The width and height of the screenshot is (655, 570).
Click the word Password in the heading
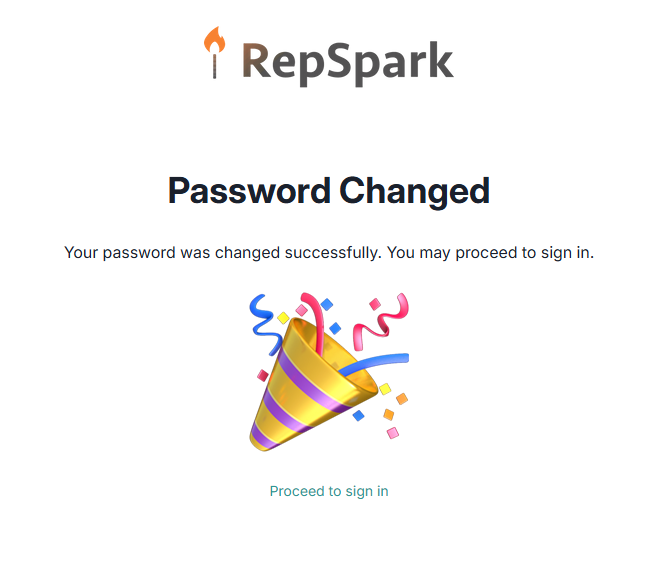(249, 191)
